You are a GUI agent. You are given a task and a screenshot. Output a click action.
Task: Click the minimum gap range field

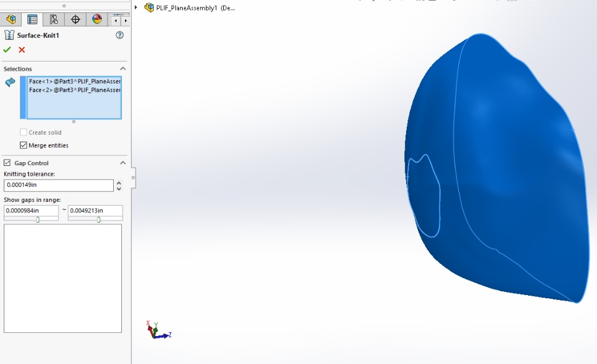coord(31,211)
